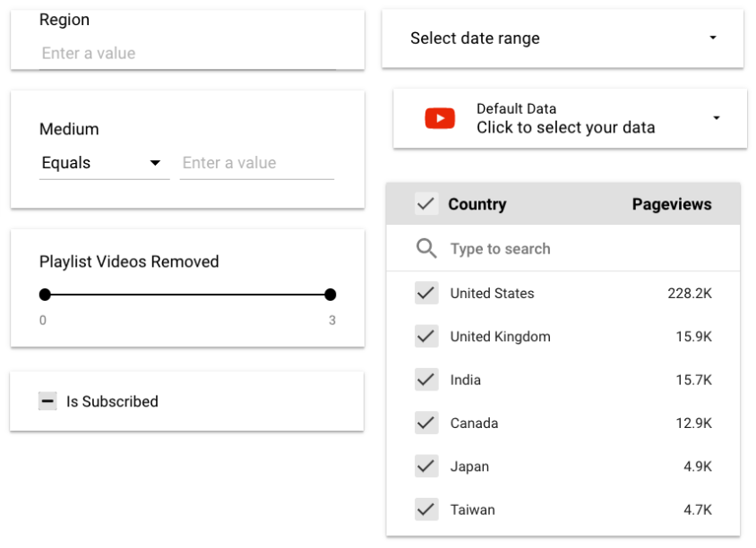756x548 pixels.
Task: Click the Medium filter label
Action: (70, 129)
